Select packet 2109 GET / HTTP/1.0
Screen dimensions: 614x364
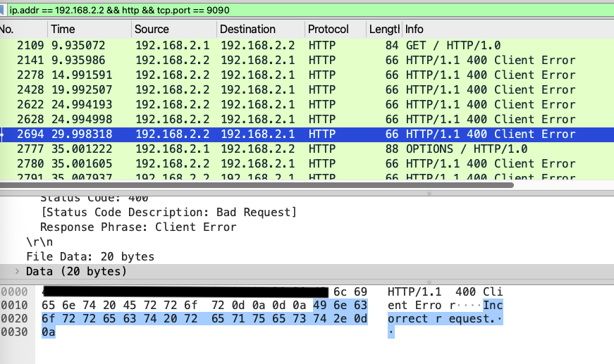click(x=307, y=45)
